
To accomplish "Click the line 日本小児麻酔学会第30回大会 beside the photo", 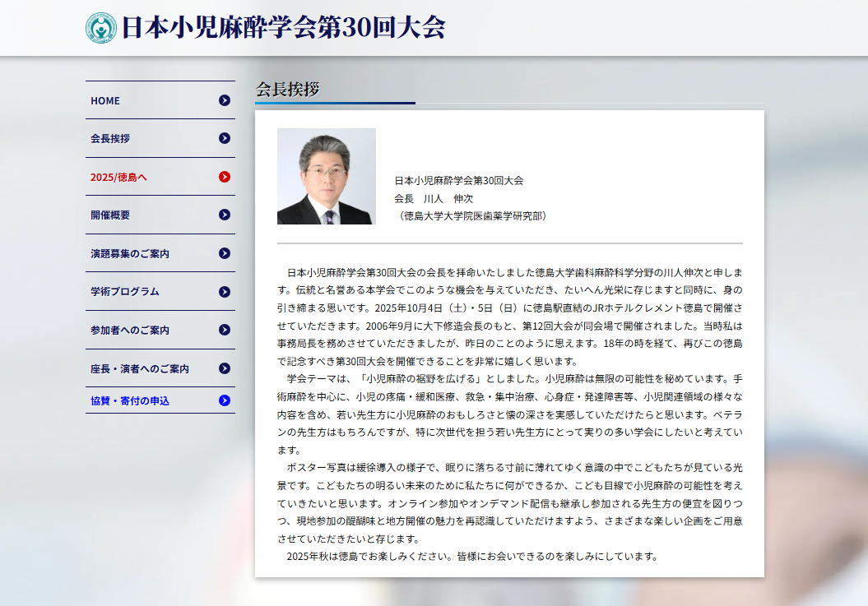I will [458, 180].
